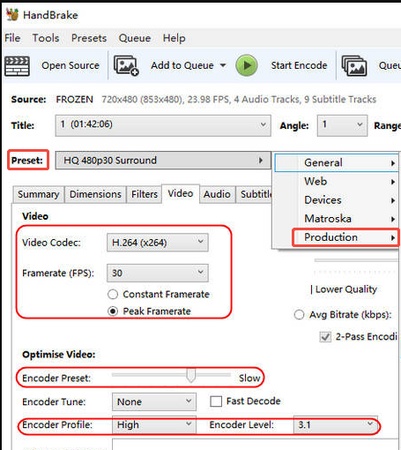Viewport: 401px width, 450px height.
Task: Click the HandBrake pineapple logo icon
Action: click(x=12, y=14)
